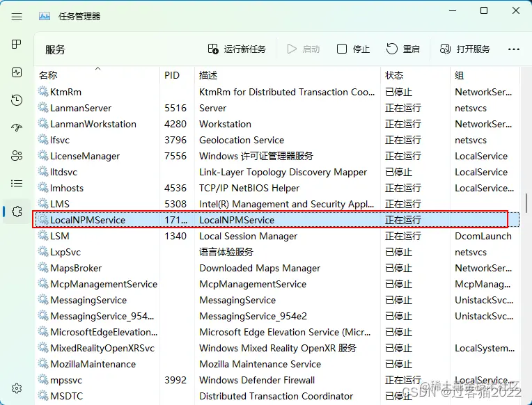Viewport: 532px width, 405px height.
Task: Click the gear icon beside KtmRm
Action: coord(42,92)
